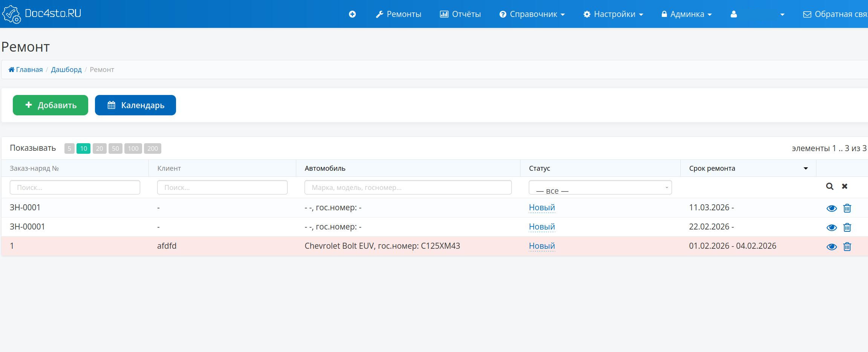Focus the Автомобиль search field
The height and width of the screenshot is (352, 868).
click(x=408, y=188)
